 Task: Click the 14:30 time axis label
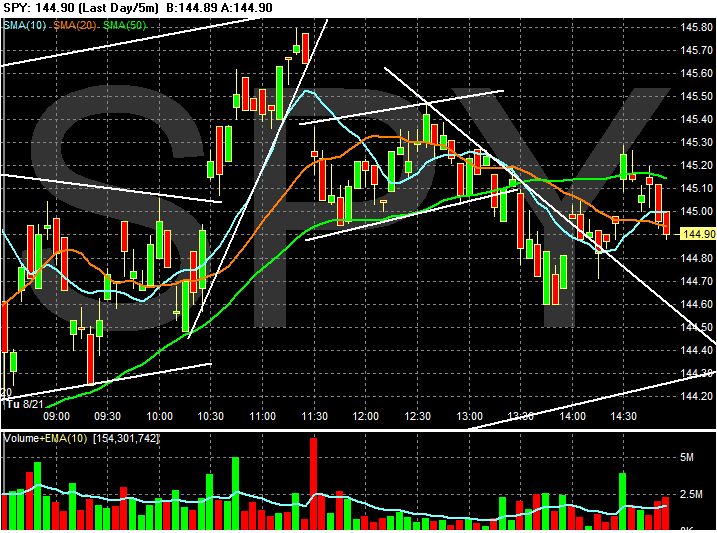click(x=624, y=416)
